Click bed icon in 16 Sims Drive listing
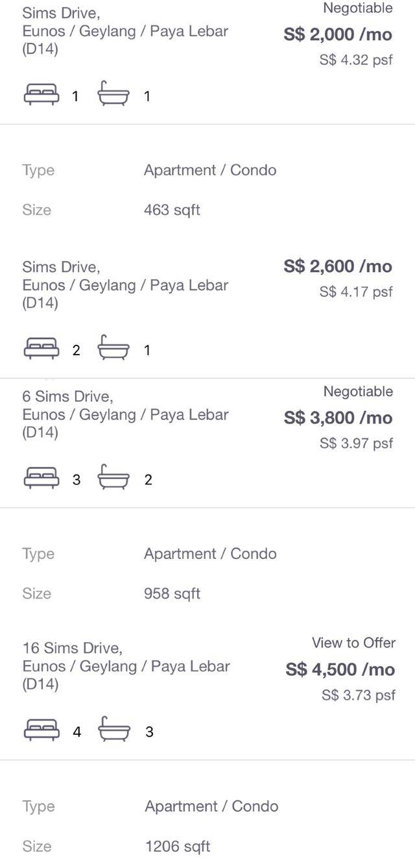This screenshot has width=415, height=868. 41,731
